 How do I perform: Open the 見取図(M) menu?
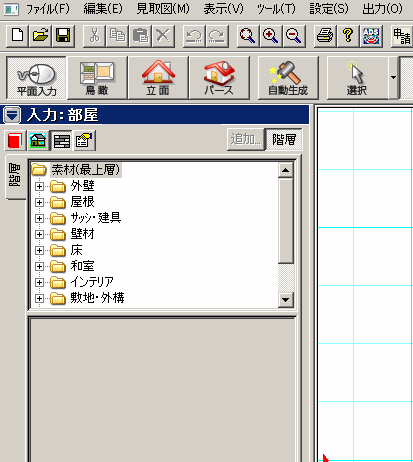coord(163,9)
